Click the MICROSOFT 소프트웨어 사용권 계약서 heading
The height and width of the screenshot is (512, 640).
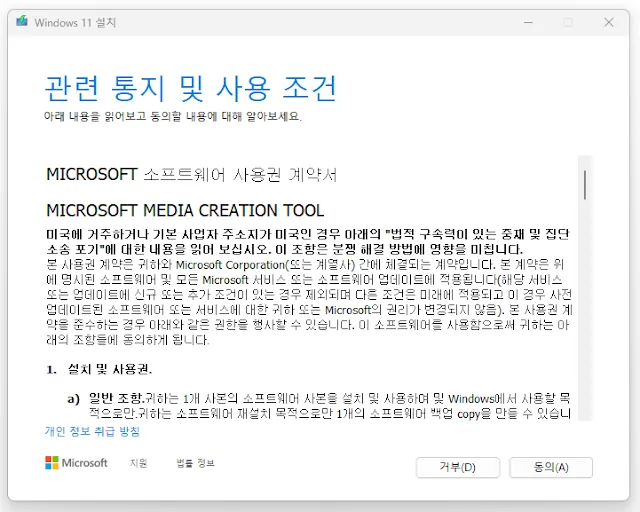pyautogui.click(x=191, y=175)
